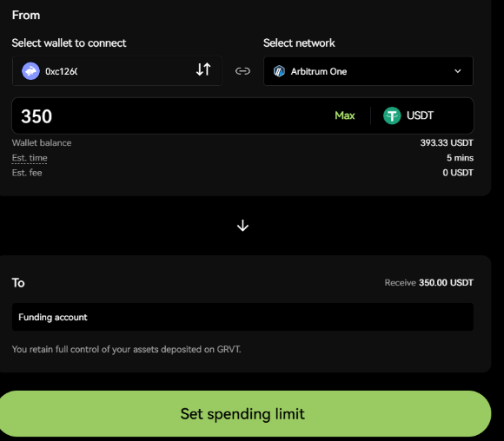The height and width of the screenshot is (441, 504).
Task: Click the wallet avatar icon
Action: [30, 71]
